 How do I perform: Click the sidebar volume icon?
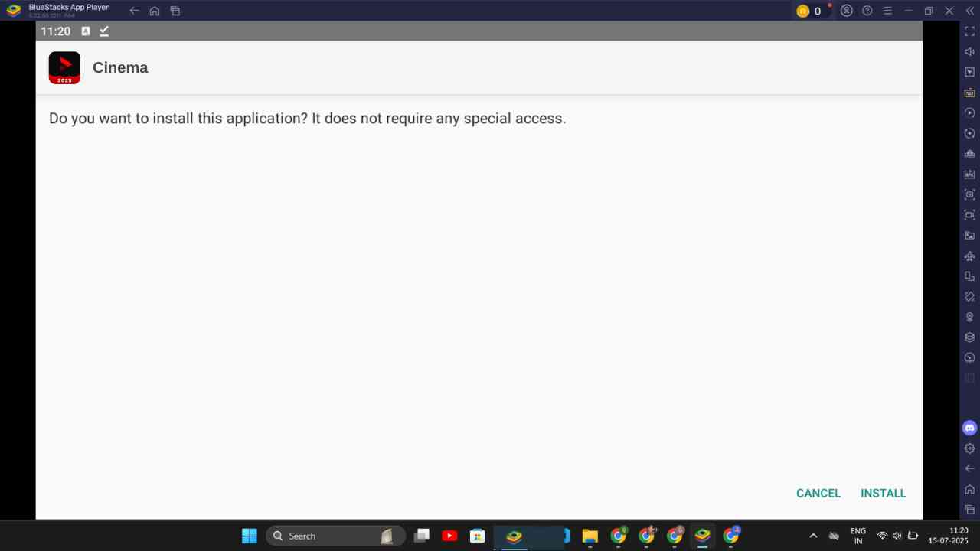pos(969,52)
